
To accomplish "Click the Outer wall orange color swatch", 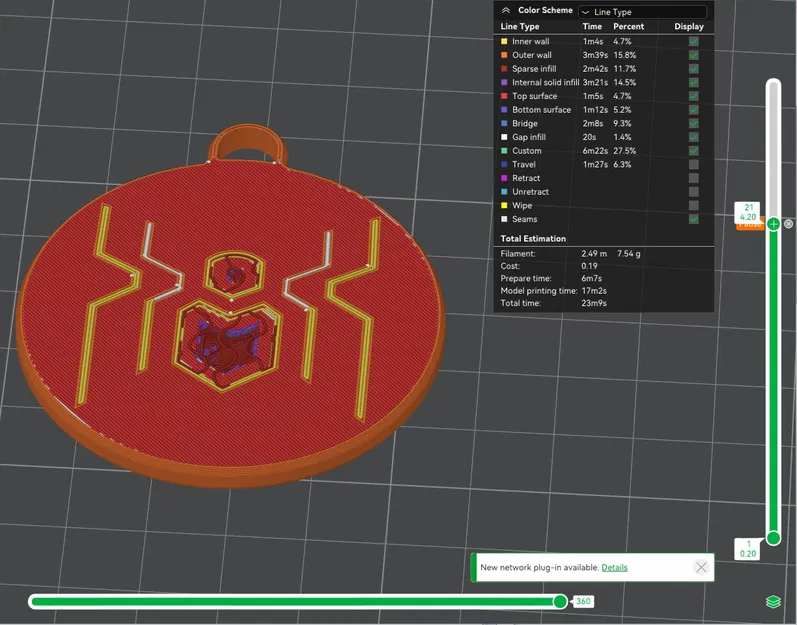I will [504, 55].
